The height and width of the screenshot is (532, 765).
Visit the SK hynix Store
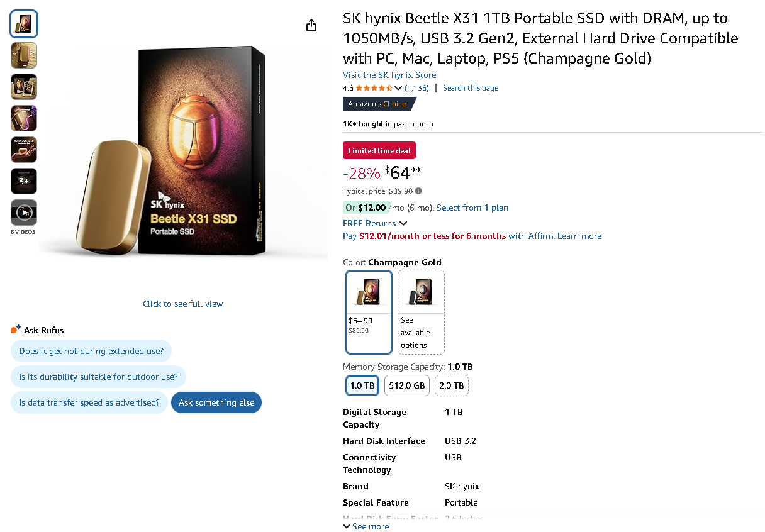click(389, 75)
